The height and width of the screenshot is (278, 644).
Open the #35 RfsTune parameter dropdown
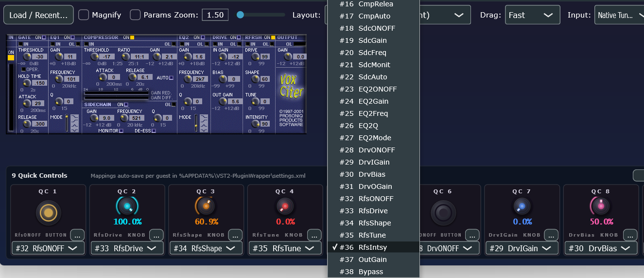pyautogui.click(x=285, y=248)
